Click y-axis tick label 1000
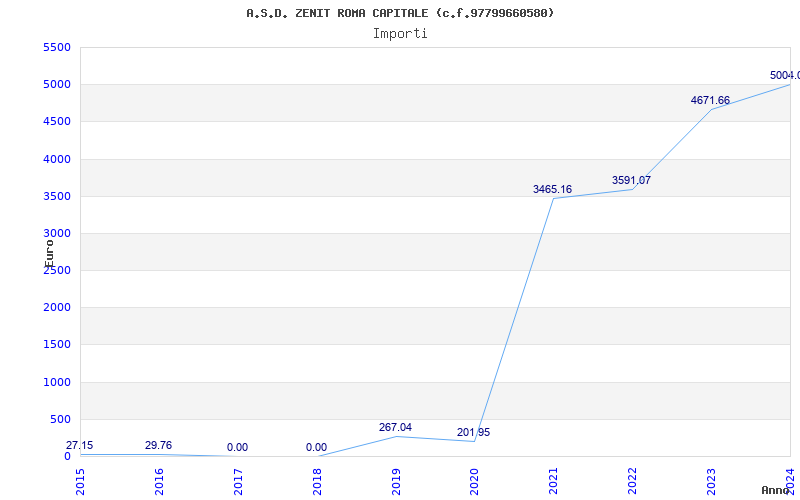 [x=57, y=382]
